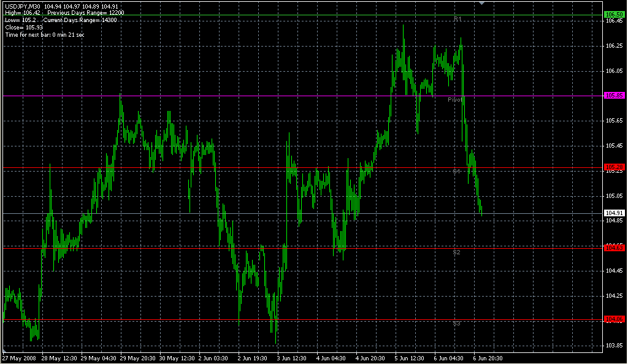Viewport: 628px width, 364px height.
Task: Click the white 104.91 current price label
Action: tap(614, 213)
